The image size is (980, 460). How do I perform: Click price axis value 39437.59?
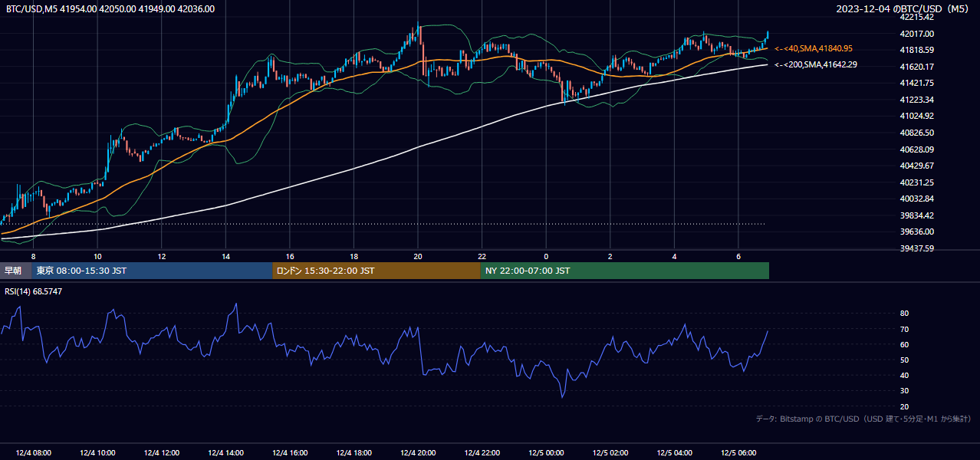pos(918,248)
